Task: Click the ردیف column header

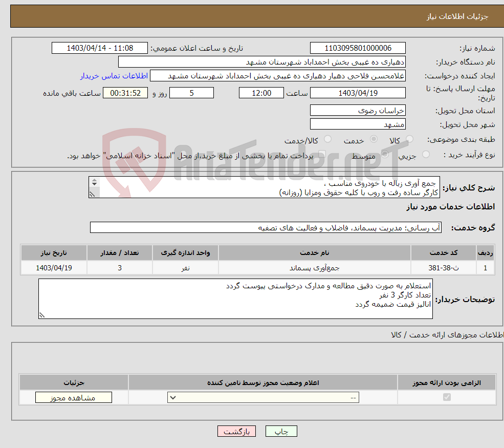Action: click(x=486, y=253)
